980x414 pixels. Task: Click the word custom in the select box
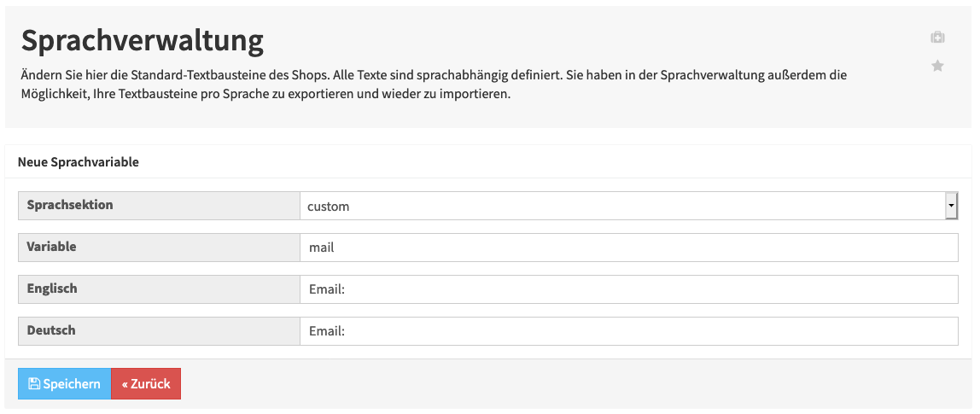click(x=328, y=207)
